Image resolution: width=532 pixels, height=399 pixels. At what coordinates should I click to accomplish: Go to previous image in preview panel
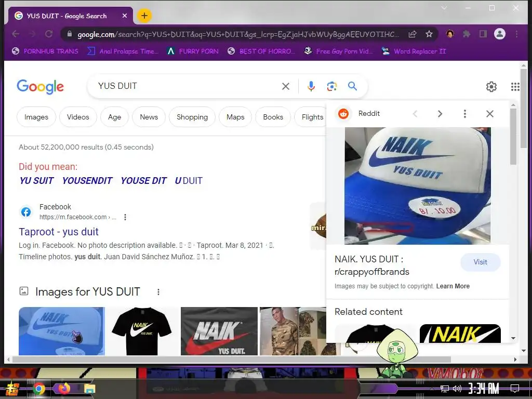[415, 114]
